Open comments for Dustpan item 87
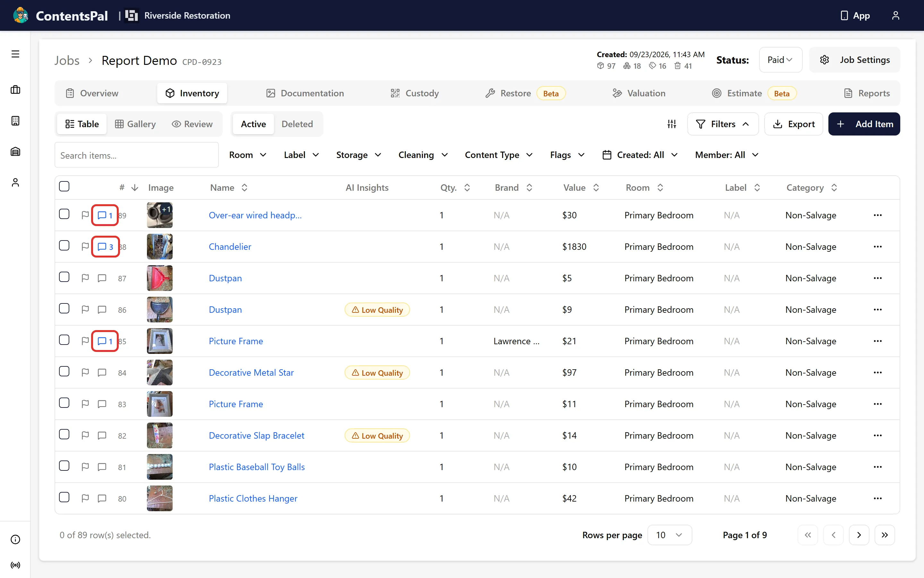This screenshot has width=924, height=578. (x=102, y=278)
